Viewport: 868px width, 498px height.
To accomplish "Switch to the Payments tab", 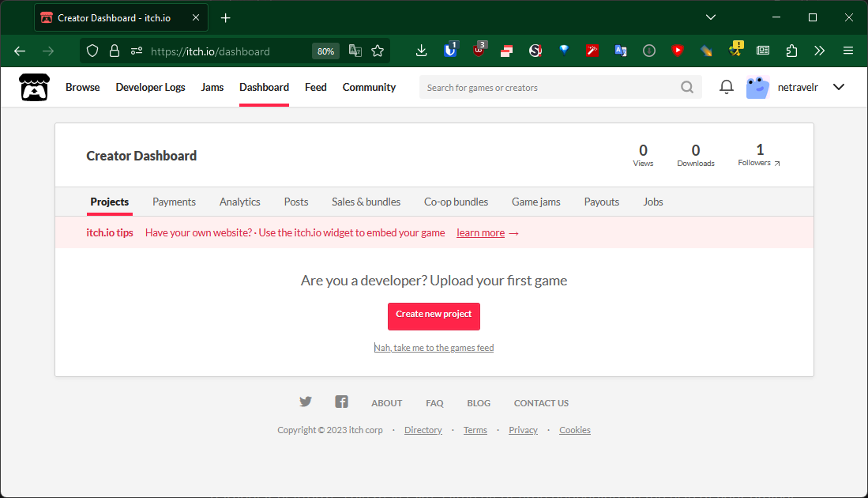I will (x=174, y=202).
